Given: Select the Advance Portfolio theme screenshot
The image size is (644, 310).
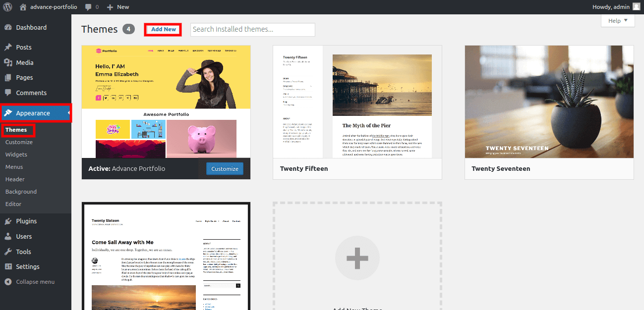Looking at the screenshot, I should (x=166, y=102).
